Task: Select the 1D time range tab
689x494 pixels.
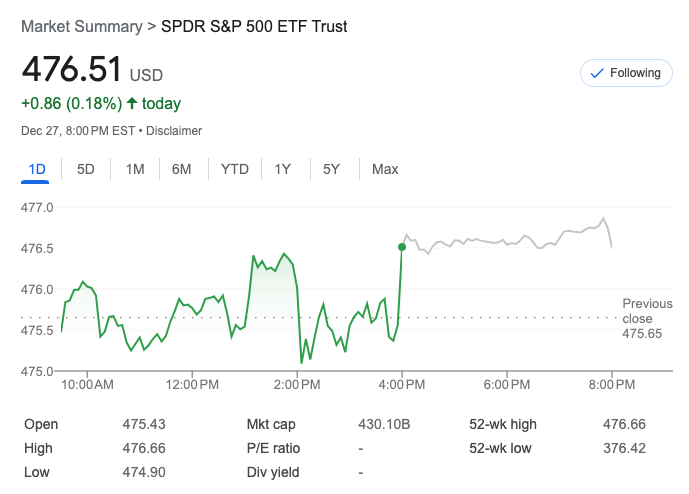Action: pyautogui.click(x=37, y=169)
